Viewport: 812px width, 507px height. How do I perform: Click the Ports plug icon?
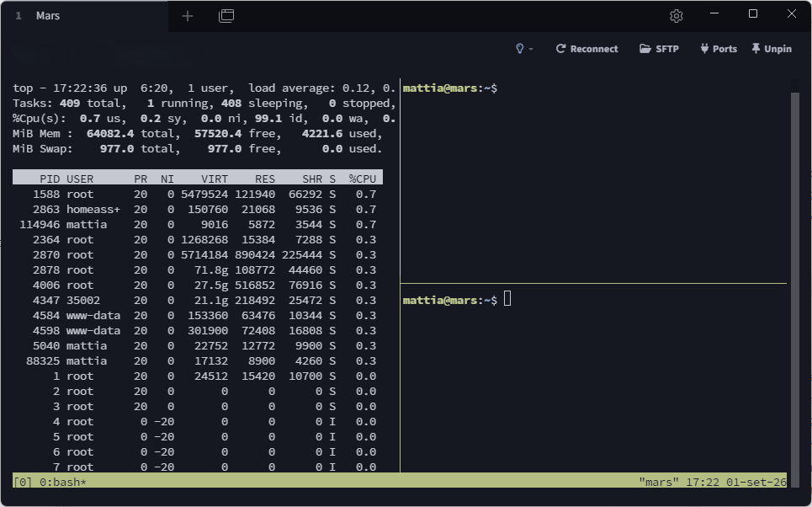(704, 49)
